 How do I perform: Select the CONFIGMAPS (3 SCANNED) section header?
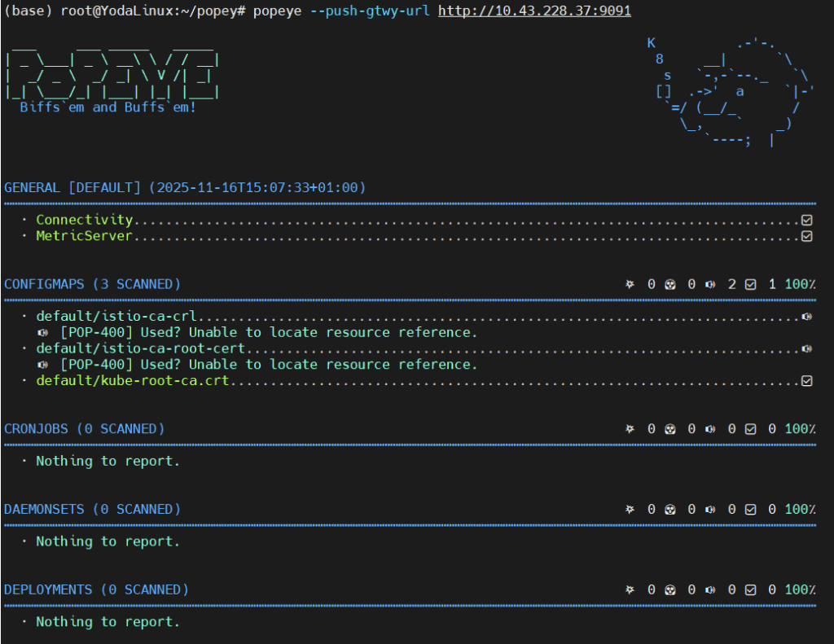[x=92, y=284]
